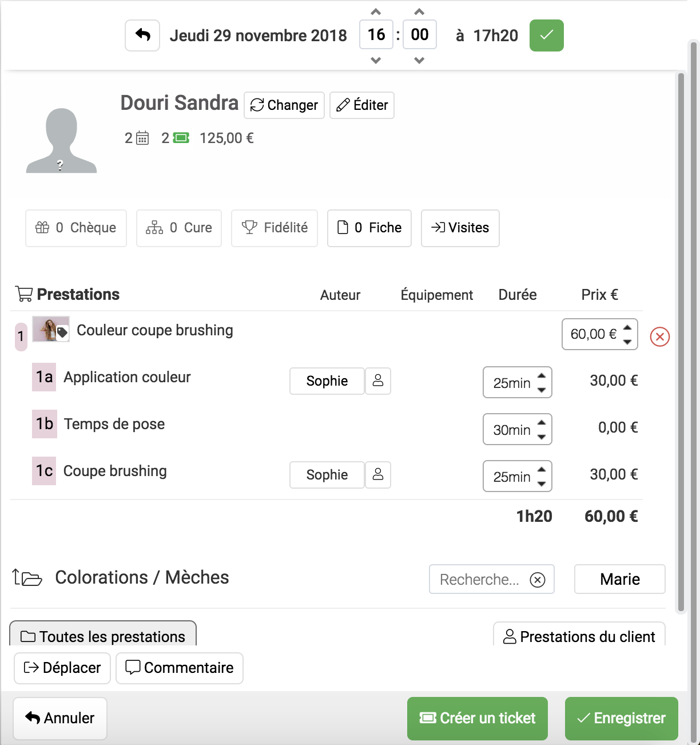Decrease the minutes with the down chevron

click(419, 60)
